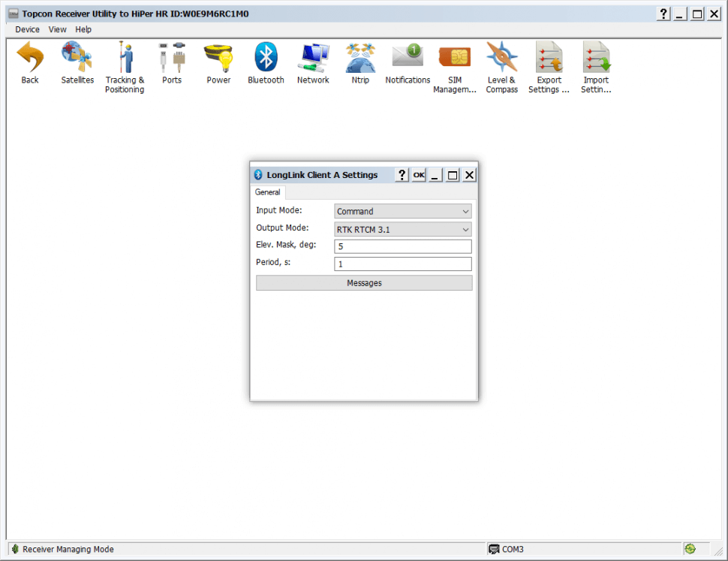Open the Network settings

click(x=313, y=62)
